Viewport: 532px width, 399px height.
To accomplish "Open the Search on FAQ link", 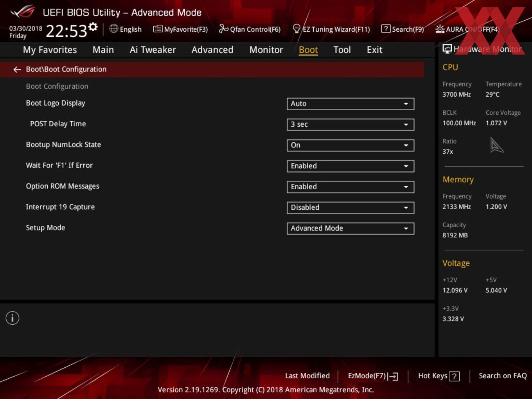I will tap(503, 376).
